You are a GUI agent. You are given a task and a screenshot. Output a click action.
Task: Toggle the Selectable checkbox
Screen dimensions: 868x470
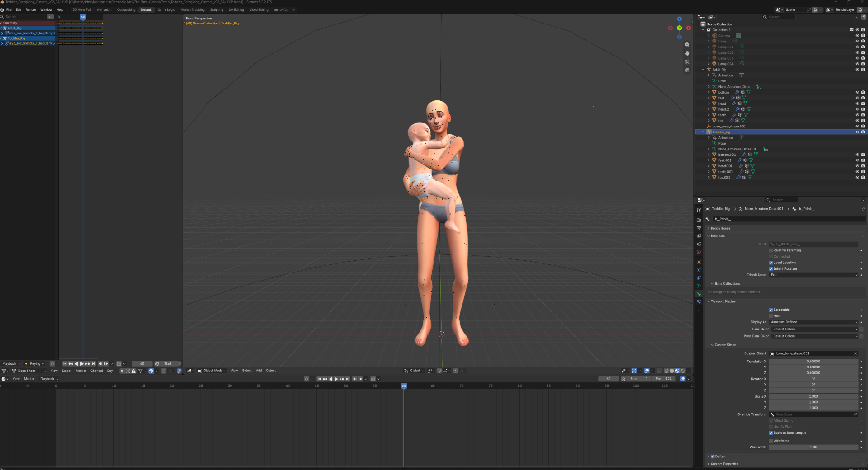coord(771,310)
